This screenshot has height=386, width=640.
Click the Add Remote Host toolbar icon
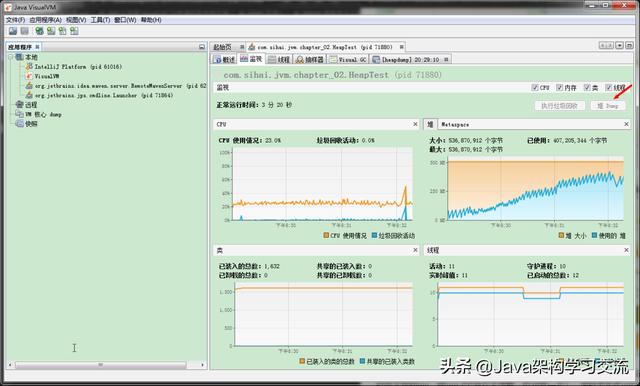[x=51, y=31]
